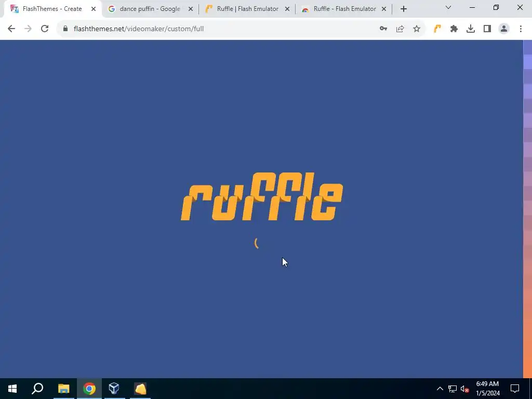
Task: Open File Explorer from the taskbar
Action: (x=63, y=389)
